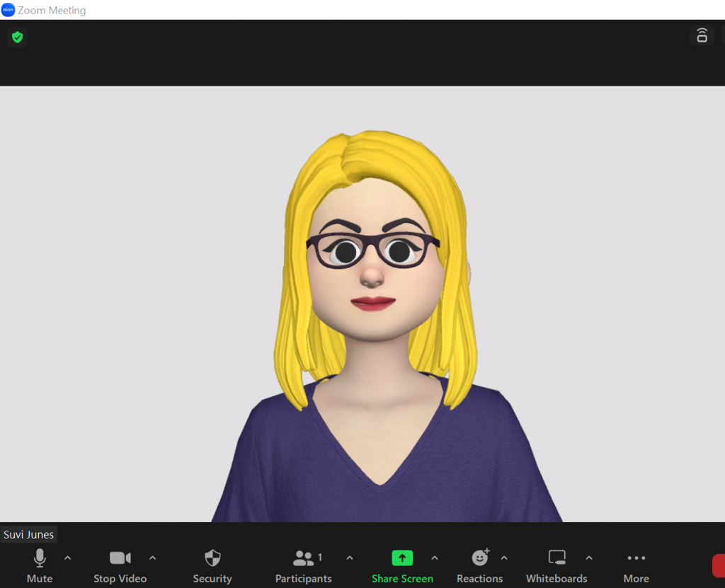Image resolution: width=725 pixels, height=588 pixels.
Task: Expand Participants options chevron
Action: tap(350, 558)
